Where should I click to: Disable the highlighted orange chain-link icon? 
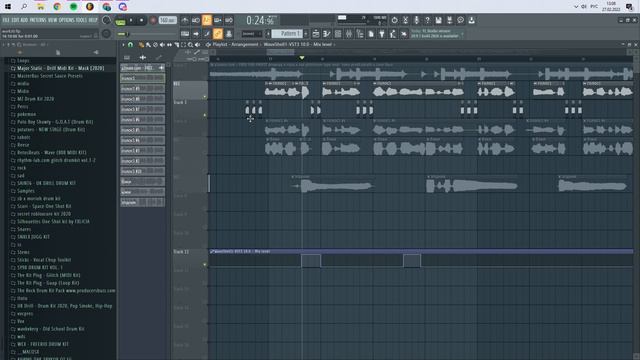(x=218, y=34)
